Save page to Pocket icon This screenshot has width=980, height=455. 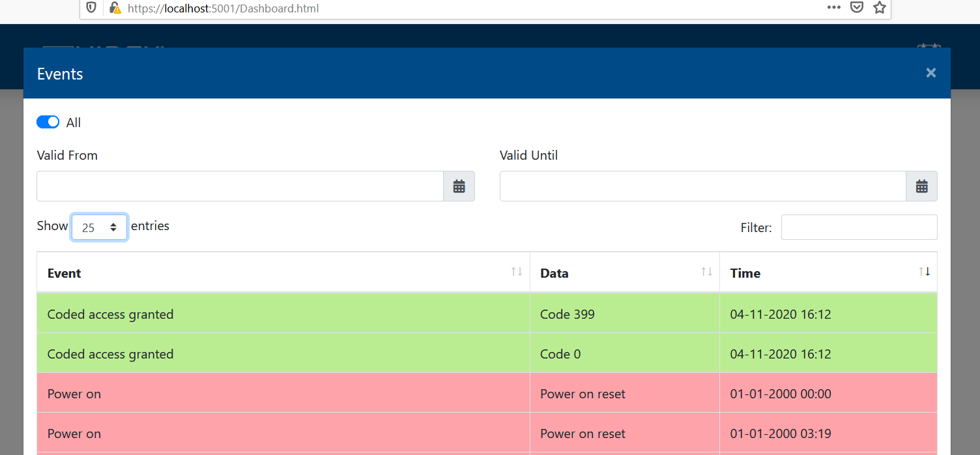pos(857,7)
